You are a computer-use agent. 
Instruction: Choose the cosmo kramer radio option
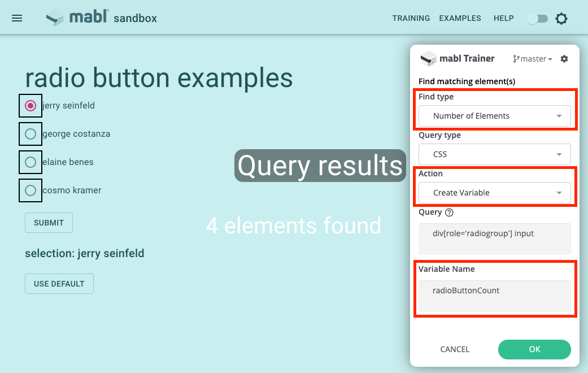click(30, 190)
